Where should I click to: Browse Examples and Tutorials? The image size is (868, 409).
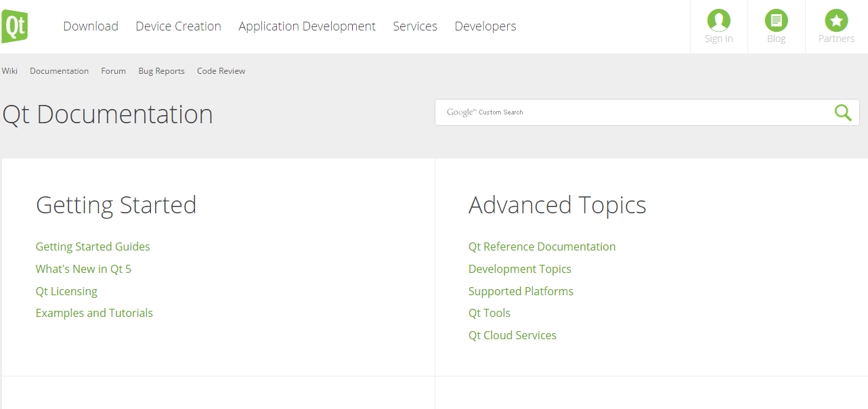click(94, 313)
